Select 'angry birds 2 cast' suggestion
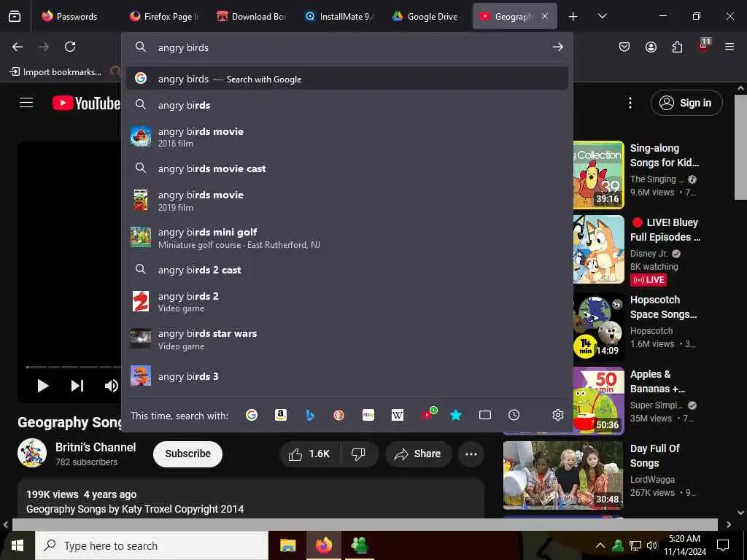The width and height of the screenshot is (747, 560). click(x=347, y=270)
